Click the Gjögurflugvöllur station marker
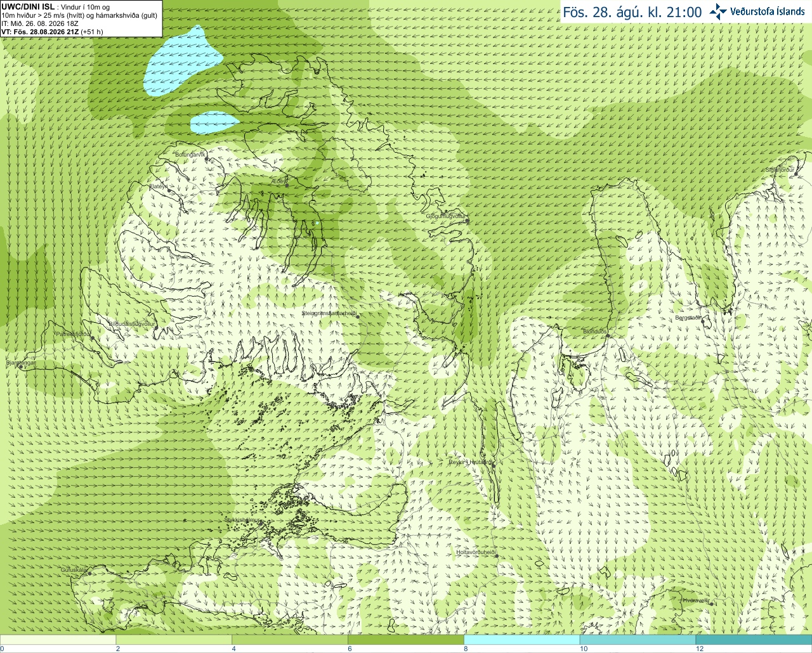812x653 pixels. pos(467,221)
